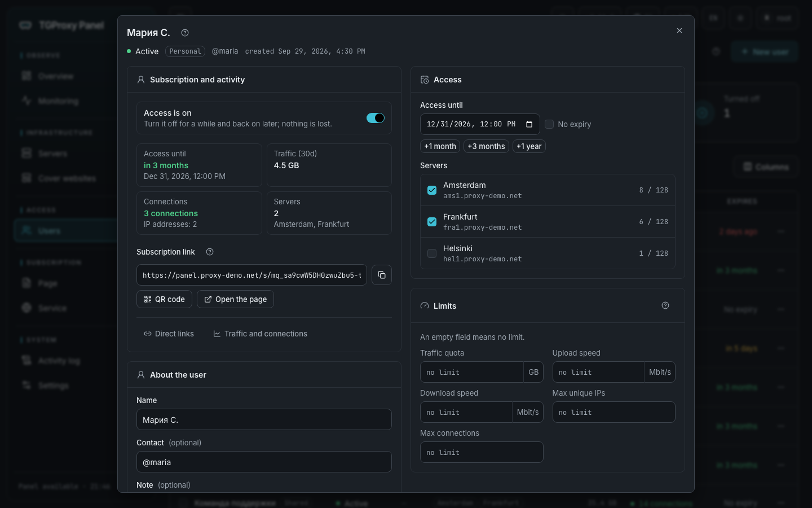Uncheck the Frankfurt server
Screen dimensions: 812x508
click(x=432, y=222)
